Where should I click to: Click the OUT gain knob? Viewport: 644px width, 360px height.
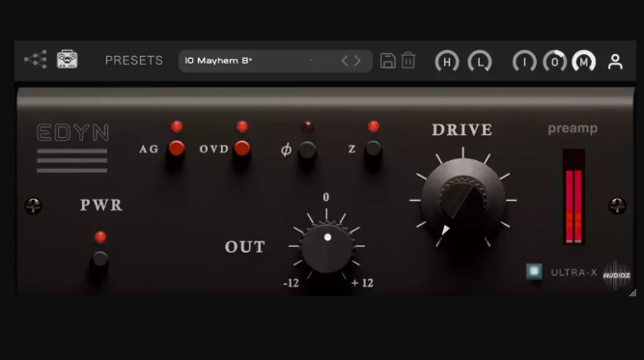(327, 247)
